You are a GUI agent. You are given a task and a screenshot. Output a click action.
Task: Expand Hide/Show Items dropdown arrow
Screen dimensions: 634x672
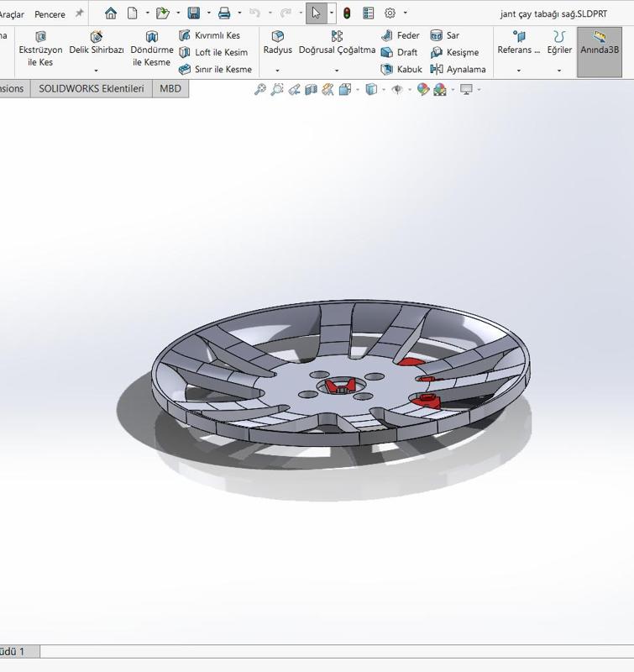point(410,90)
